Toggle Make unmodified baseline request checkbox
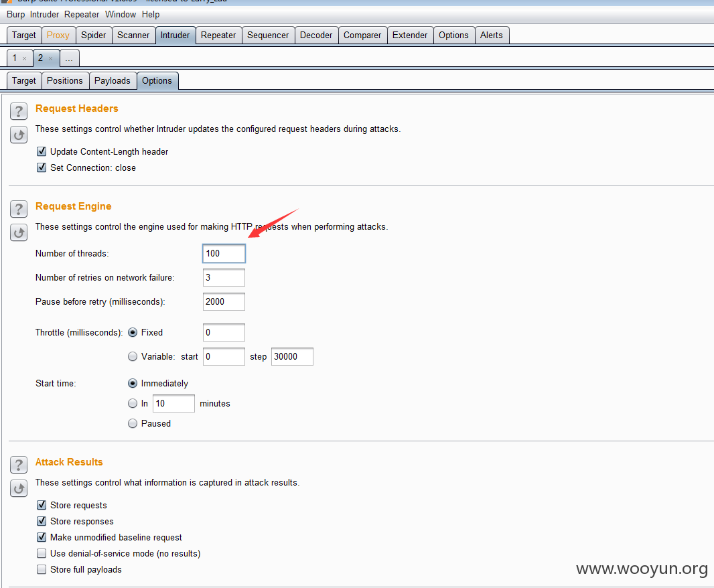Viewport: 714px width, 588px height. pyautogui.click(x=42, y=537)
